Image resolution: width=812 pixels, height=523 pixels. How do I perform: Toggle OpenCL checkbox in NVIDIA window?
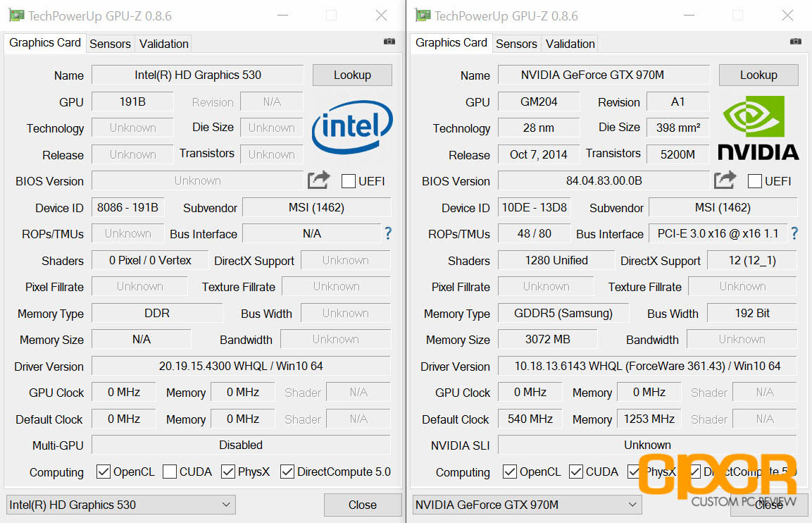point(510,472)
